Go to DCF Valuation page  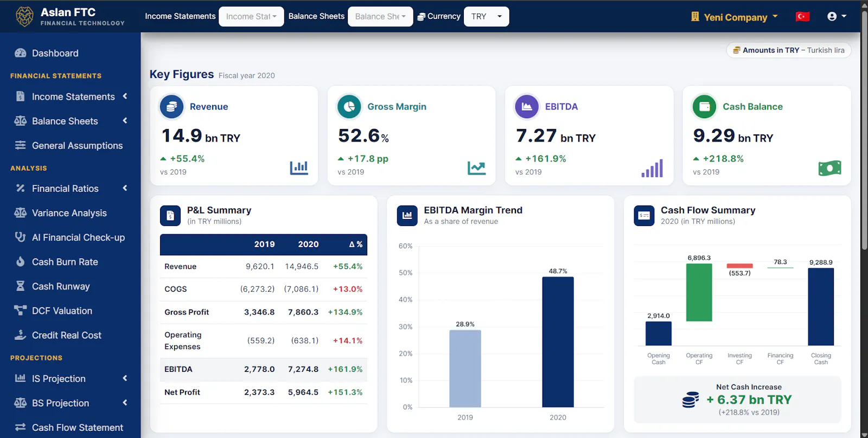[x=71, y=311]
